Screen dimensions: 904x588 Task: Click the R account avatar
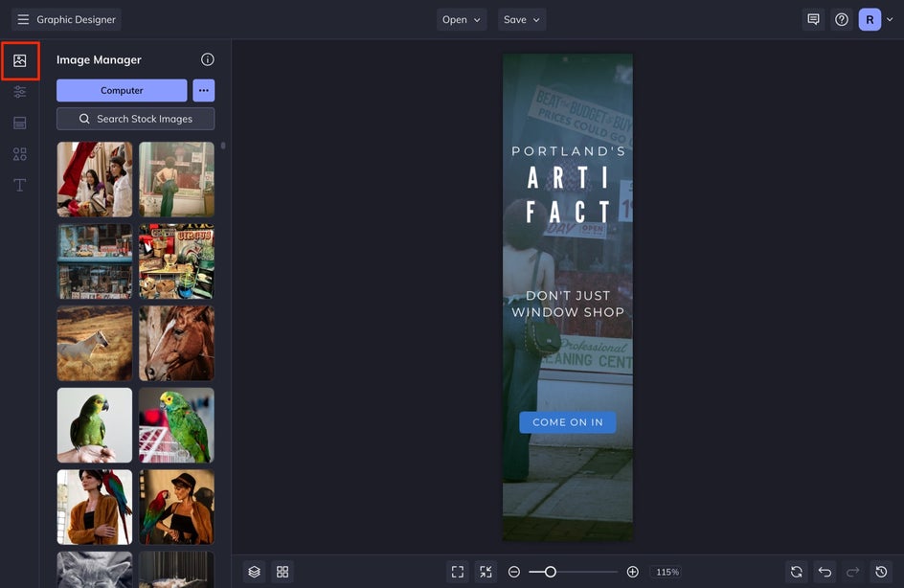pos(870,19)
